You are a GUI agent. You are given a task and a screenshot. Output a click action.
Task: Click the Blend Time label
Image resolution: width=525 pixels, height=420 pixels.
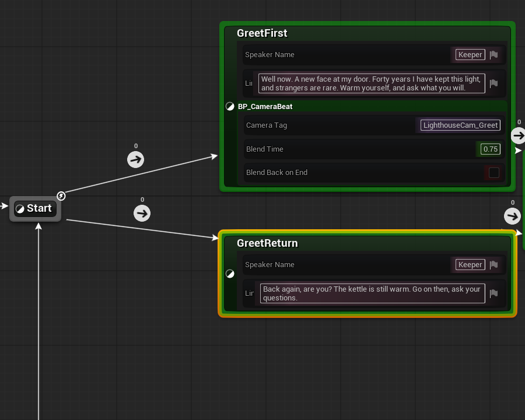pyautogui.click(x=264, y=149)
